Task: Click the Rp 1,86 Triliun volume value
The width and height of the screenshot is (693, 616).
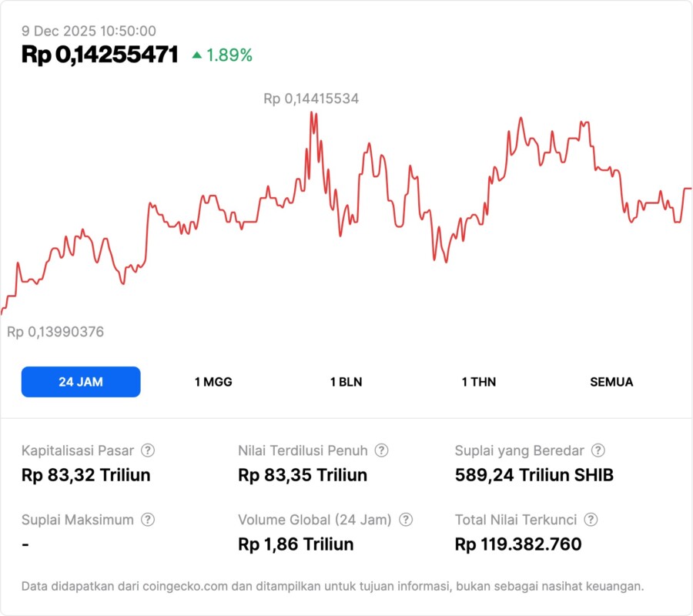Action: 296,544
